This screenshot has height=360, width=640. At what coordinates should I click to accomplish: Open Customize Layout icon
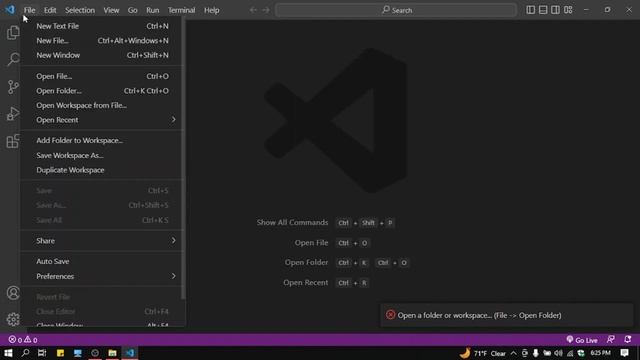click(568, 10)
